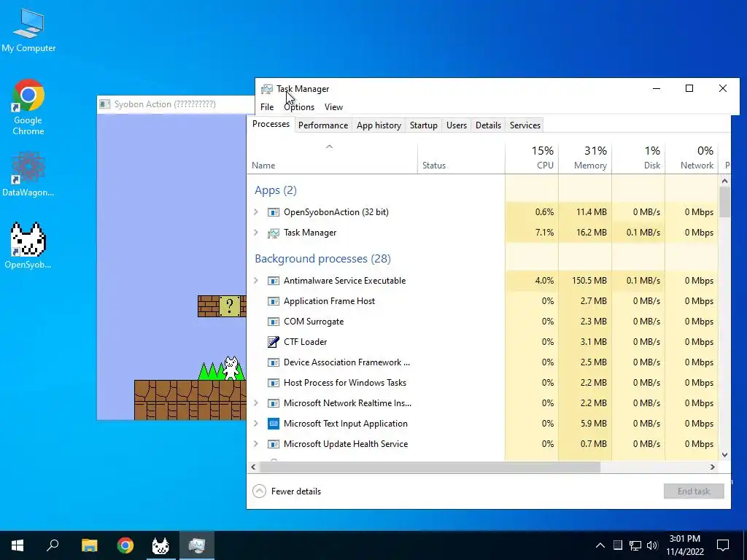Image resolution: width=747 pixels, height=560 pixels.
Task: Show hidden tray icons chevron
Action: pyautogui.click(x=600, y=545)
